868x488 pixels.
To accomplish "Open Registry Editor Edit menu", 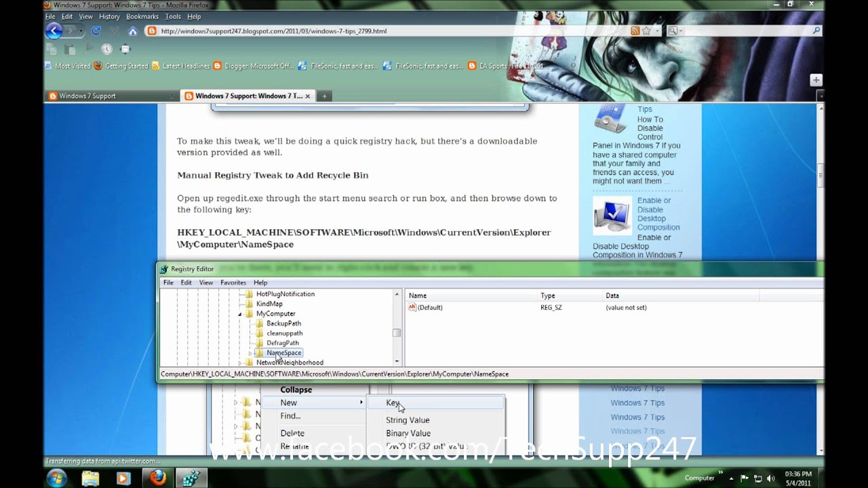I will tap(186, 283).
